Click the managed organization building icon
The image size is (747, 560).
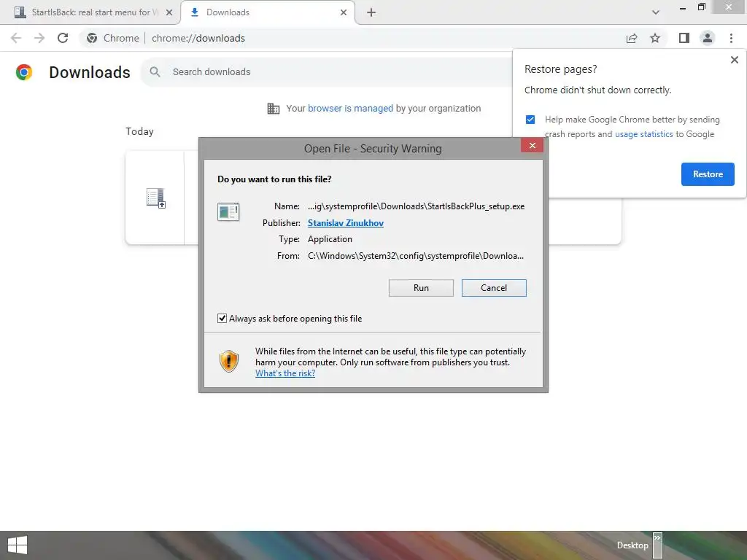click(x=274, y=109)
